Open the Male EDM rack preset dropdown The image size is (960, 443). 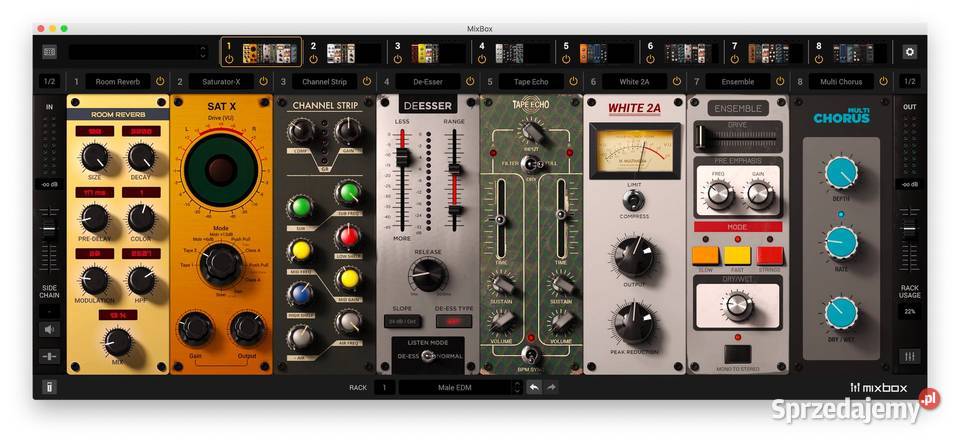[460, 387]
